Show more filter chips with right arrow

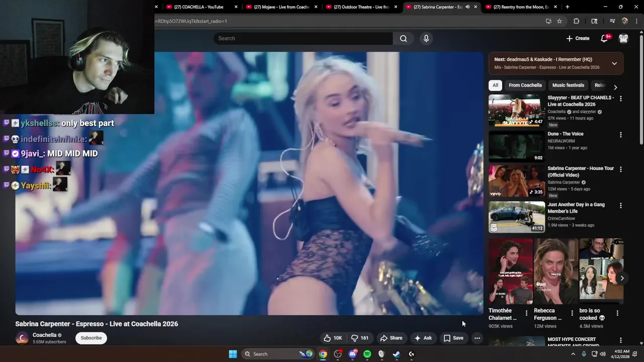pos(615,87)
